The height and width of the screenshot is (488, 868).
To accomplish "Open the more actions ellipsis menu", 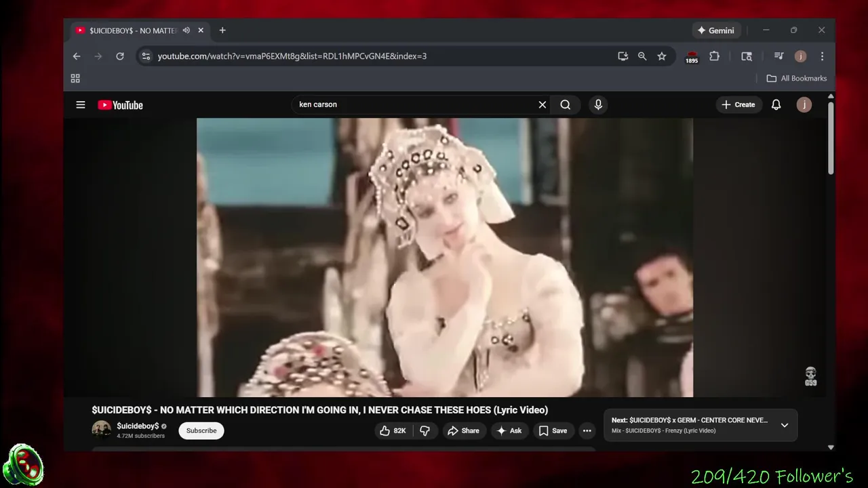I will [x=587, y=430].
